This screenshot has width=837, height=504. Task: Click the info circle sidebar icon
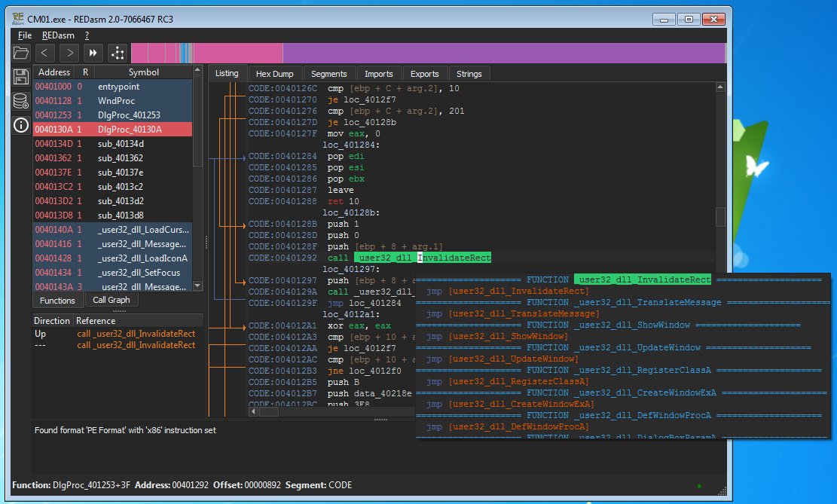click(21, 126)
